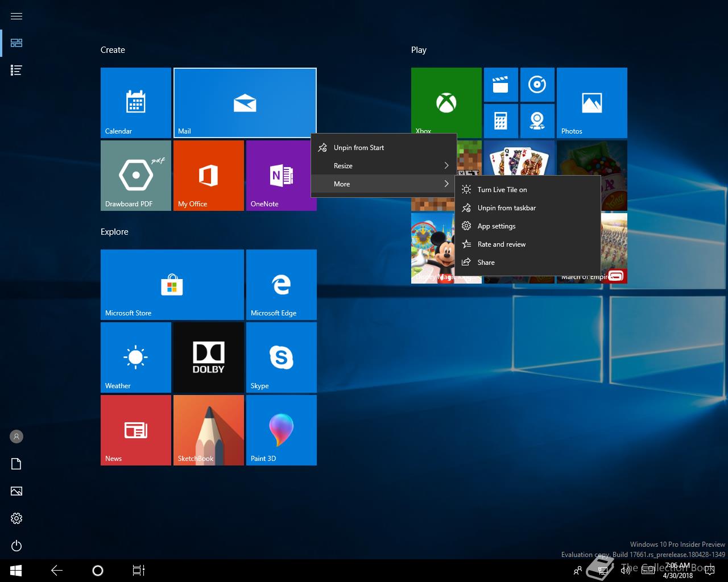Open Pictures from the sidebar
Screen dimensions: 728x582
16,491
